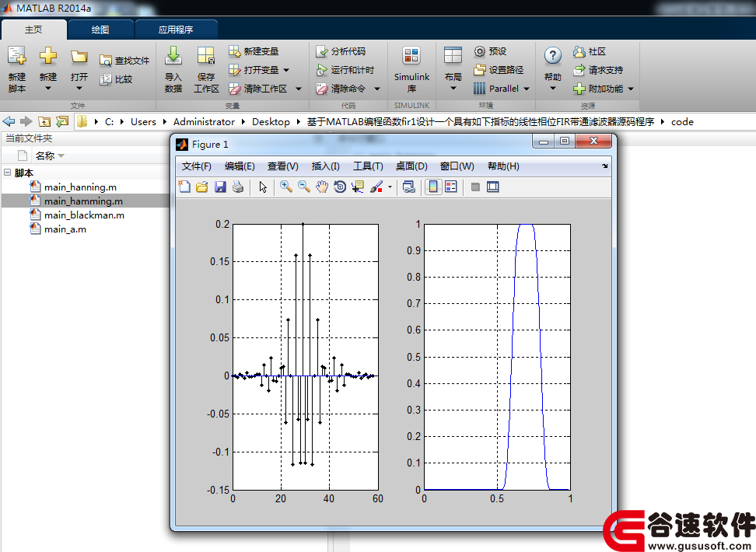Open Community (社区) link

point(589,51)
